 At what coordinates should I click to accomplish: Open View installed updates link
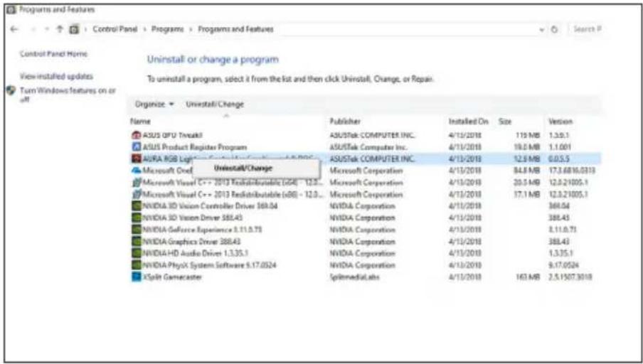point(57,76)
